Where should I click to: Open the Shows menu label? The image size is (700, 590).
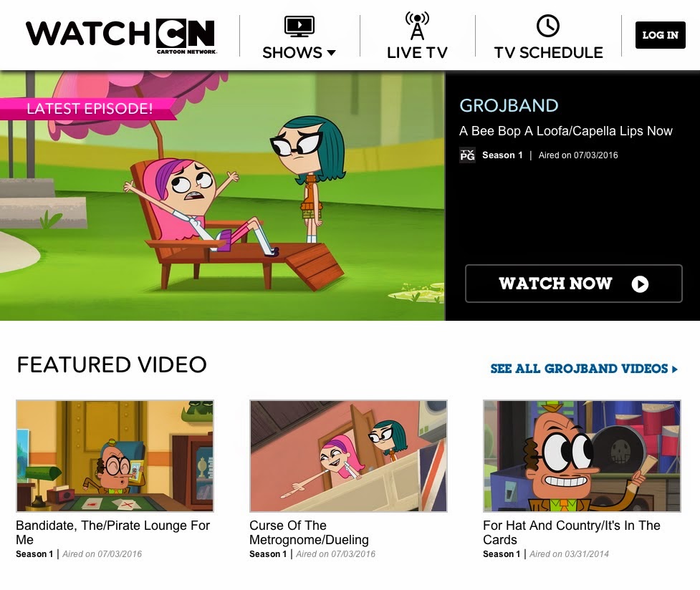[292, 53]
